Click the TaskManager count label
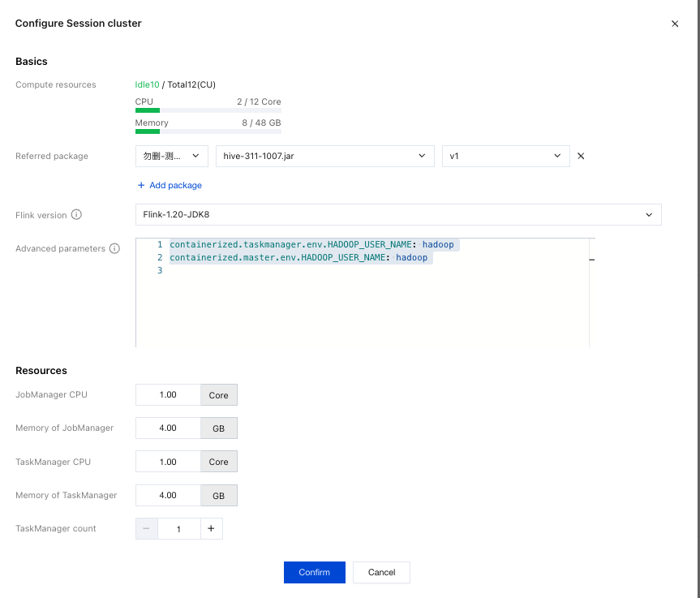Screen dimensions: 700x598 coord(56,529)
